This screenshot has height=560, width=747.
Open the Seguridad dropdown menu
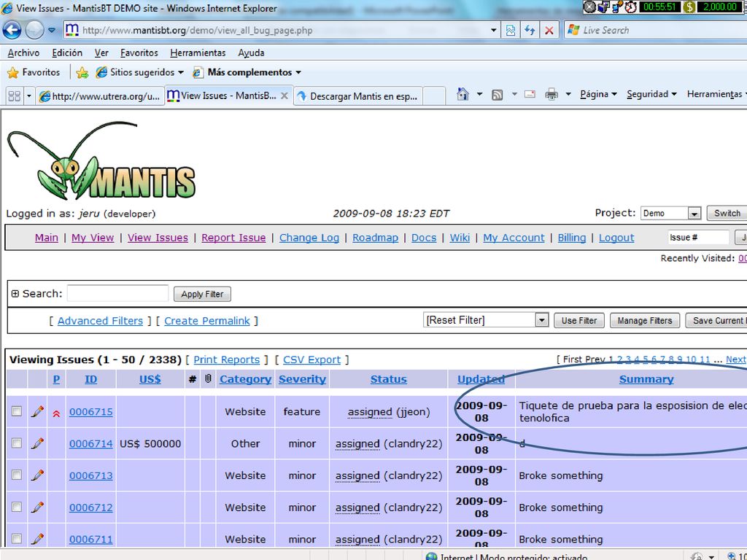click(x=651, y=94)
